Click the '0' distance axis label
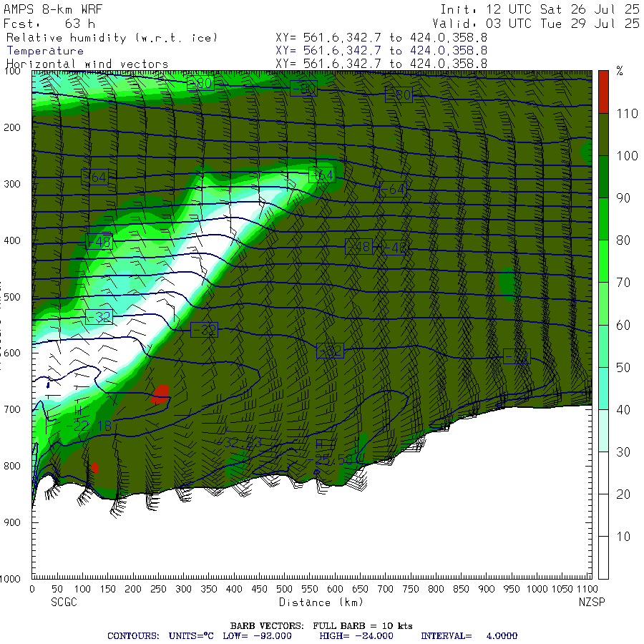The width and height of the screenshot is (644, 644). click(x=32, y=590)
